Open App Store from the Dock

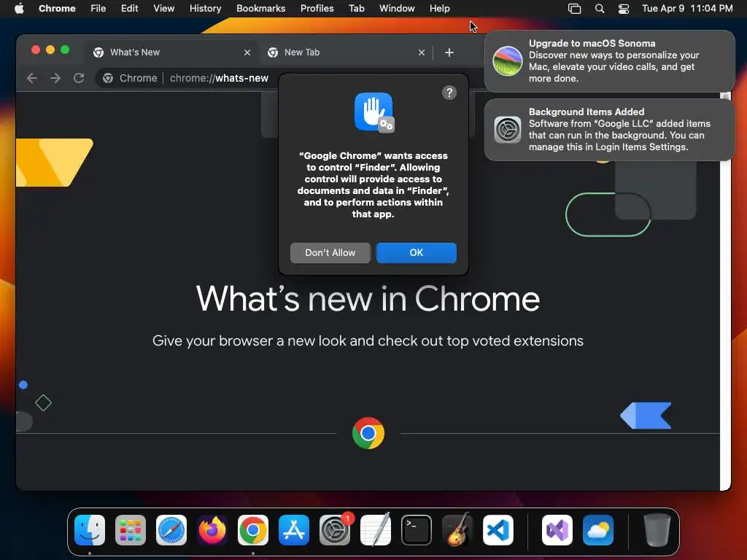point(294,529)
